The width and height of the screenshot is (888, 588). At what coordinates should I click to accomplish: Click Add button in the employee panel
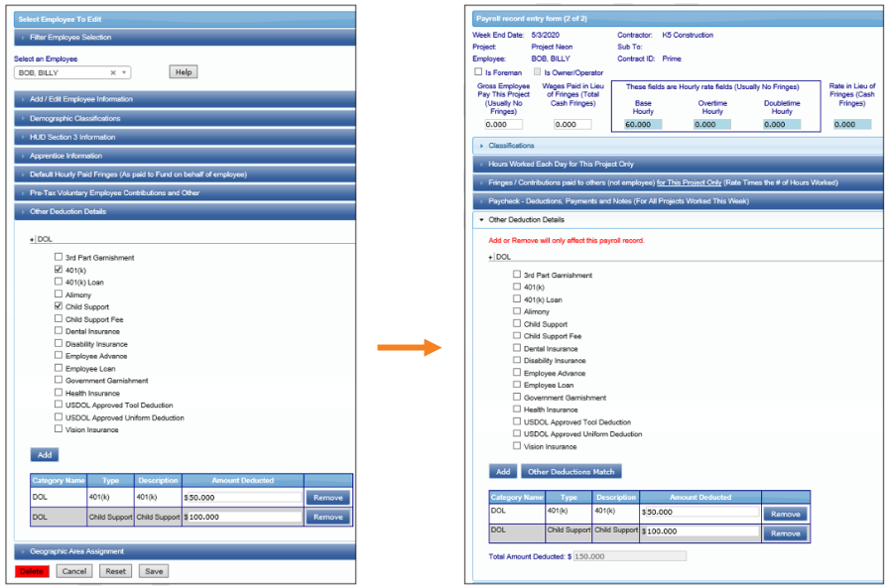[45, 454]
